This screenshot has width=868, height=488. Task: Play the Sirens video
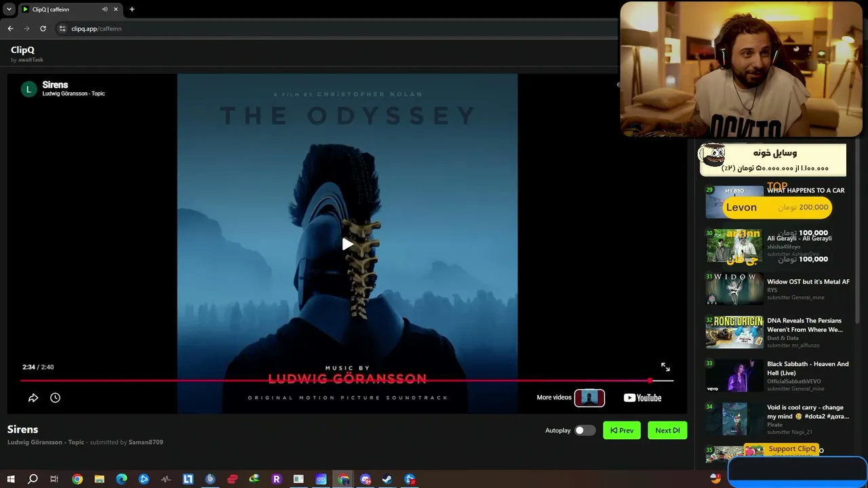[x=347, y=245]
